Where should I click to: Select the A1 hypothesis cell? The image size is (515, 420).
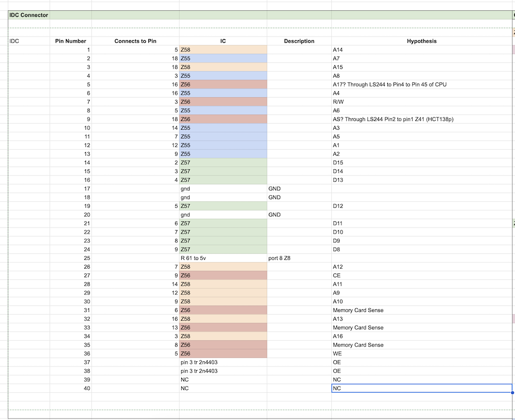422,145
